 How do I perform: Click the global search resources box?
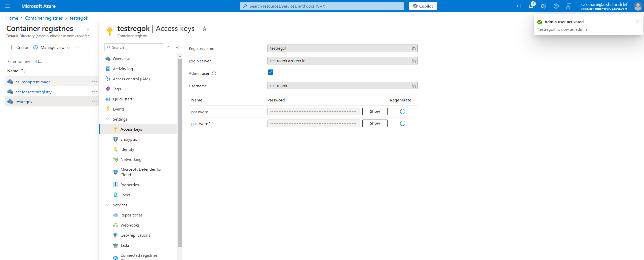pyautogui.click(x=322, y=6)
